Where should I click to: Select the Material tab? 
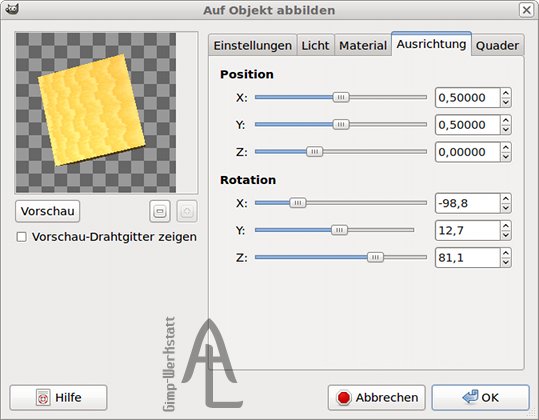click(363, 45)
